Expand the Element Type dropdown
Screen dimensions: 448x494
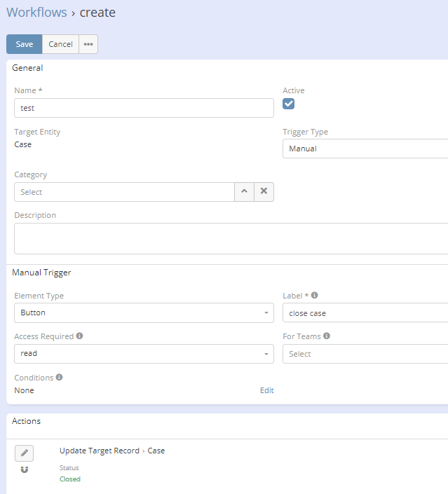[x=144, y=313]
